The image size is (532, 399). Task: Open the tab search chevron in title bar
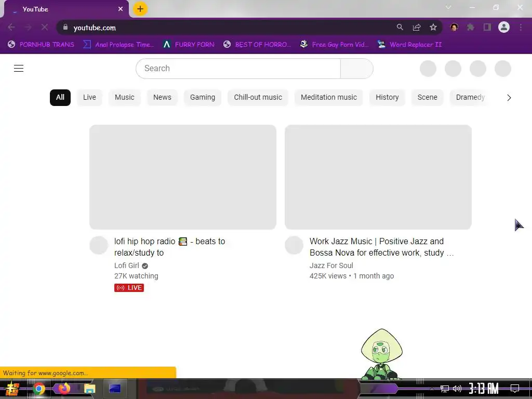click(x=448, y=7)
